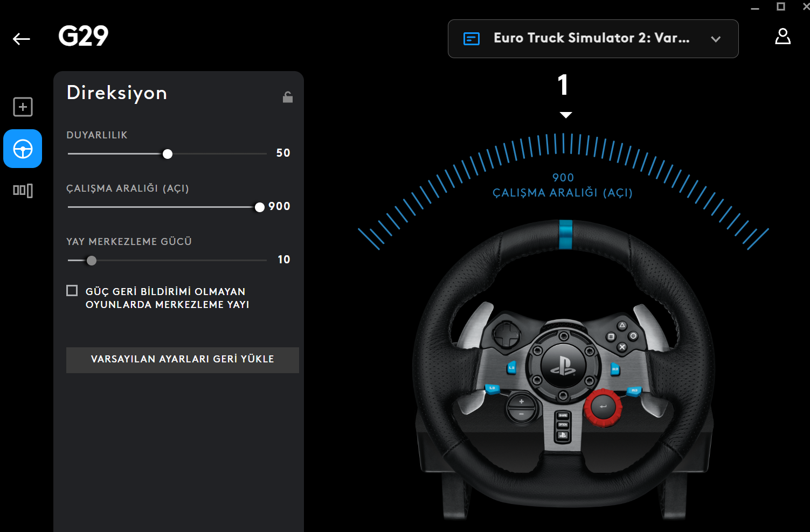Expand the Euro Truck Simulator 2 profile dropdown
The height and width of the screenshot is (532, 810).
[593, 39]
